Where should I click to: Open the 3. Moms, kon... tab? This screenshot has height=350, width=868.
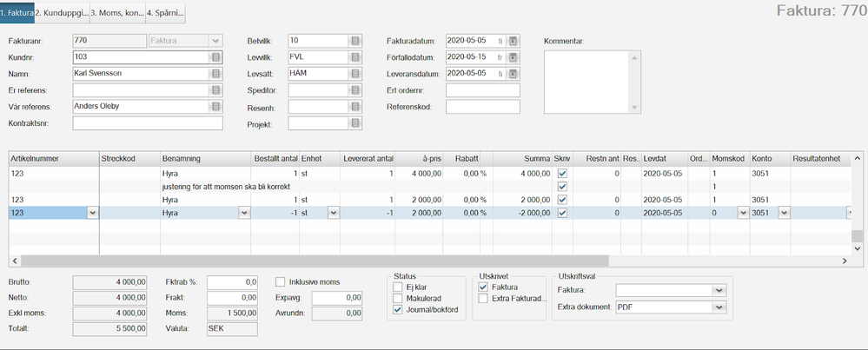coord(116,13)
